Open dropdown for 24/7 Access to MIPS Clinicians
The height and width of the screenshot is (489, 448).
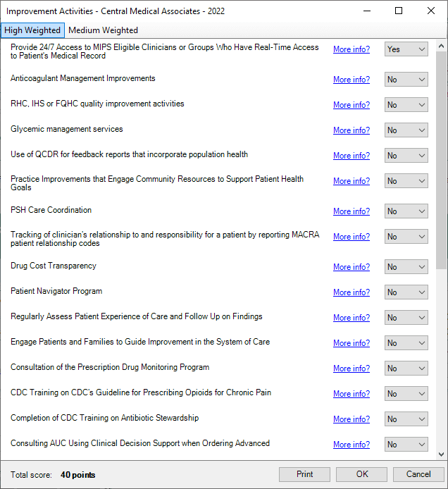[x=406, y=49]
